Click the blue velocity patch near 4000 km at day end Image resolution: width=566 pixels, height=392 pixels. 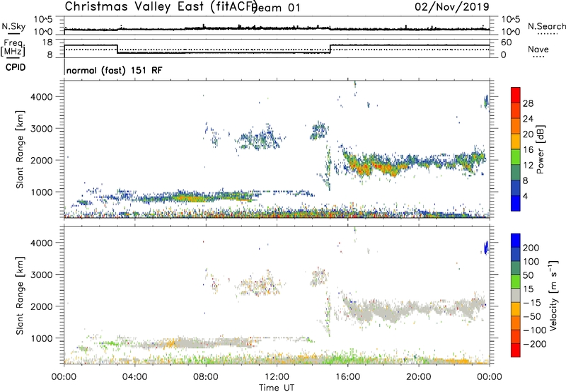coord(486,248)
